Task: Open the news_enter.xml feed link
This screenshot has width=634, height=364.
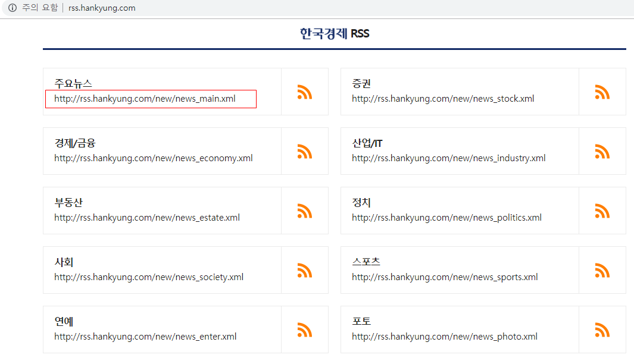Action: pos(145,336)
